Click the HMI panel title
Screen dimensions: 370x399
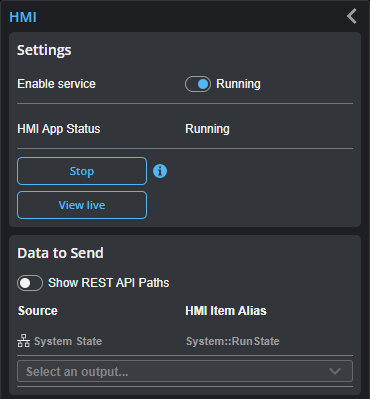[23, 17]
